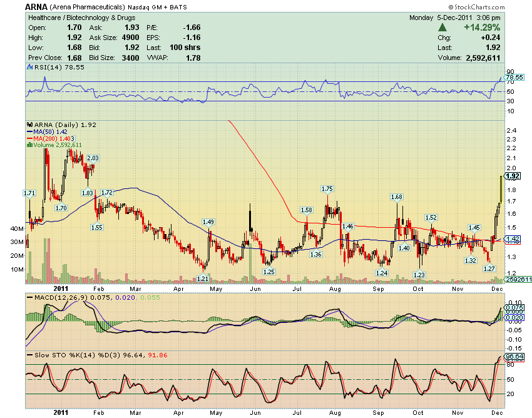The image size is (532, 418).
Task: Click the 1.24 price annotation in September
Action: tap(382, 273)
